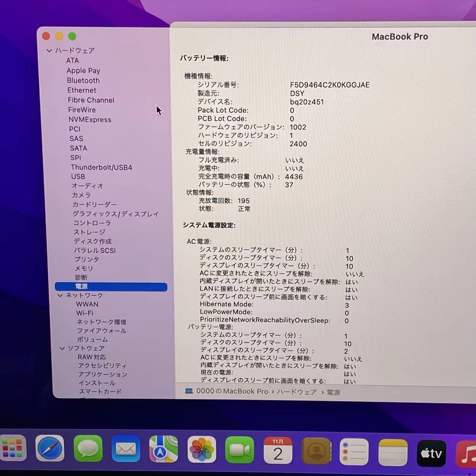Image resolution: width=476 pixels, height=476 pixels.
Task: Open the Messages app in the Dock
Action: pos(88,450)
